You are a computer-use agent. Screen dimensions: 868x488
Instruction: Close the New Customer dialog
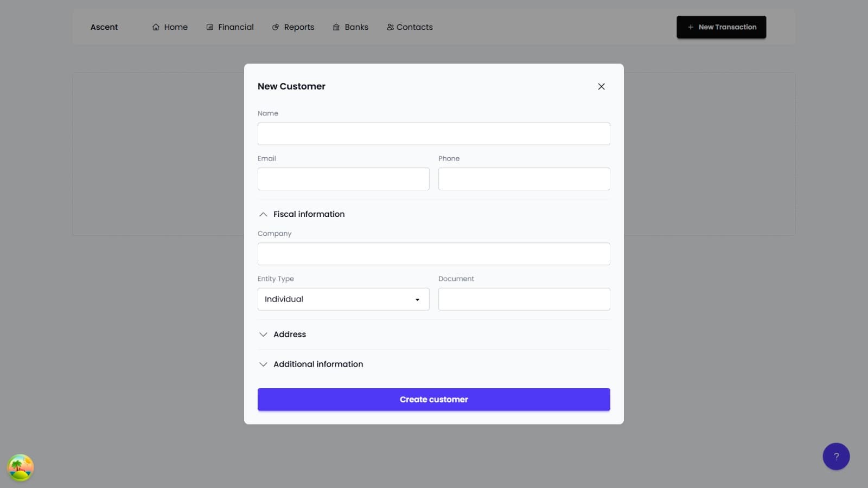(601, 87)
